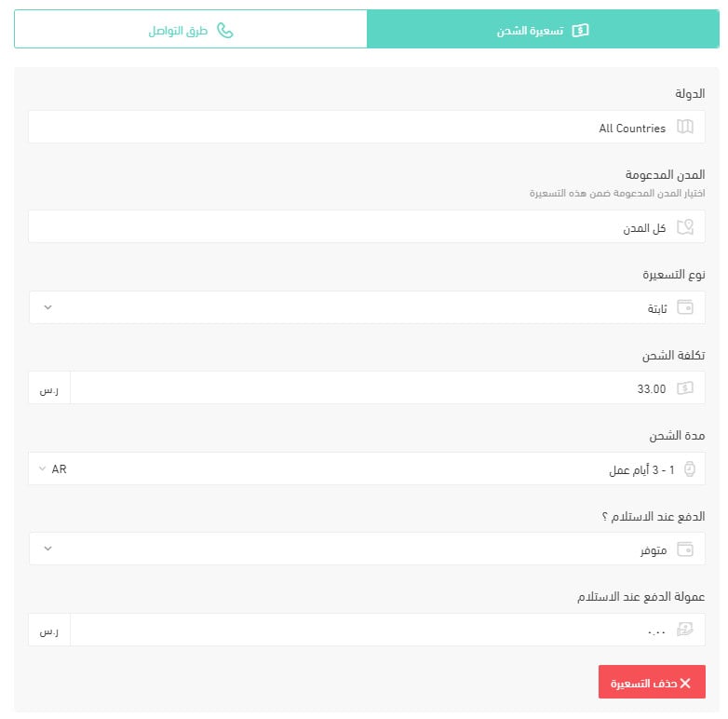The height and width of the screenshot is (719, 728).
Task: Click the red حذف التسعيرة button
Action: point(652,682)
